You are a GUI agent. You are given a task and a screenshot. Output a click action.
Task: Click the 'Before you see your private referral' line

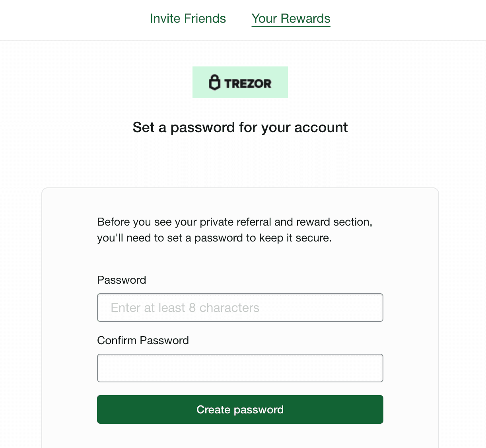pyautogui.click(x=235, y=222)
